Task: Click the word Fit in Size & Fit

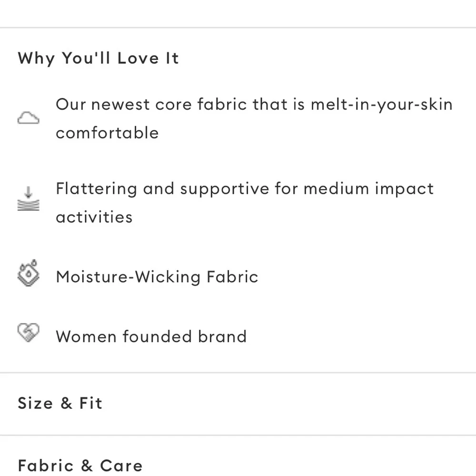Action: pyautogui.click(x=91, y=403)
